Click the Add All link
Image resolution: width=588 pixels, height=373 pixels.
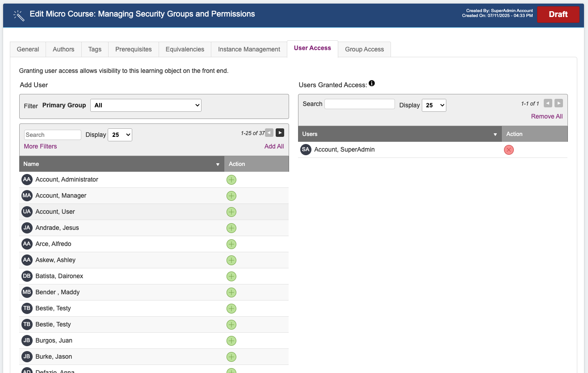[x=274, y=146]
